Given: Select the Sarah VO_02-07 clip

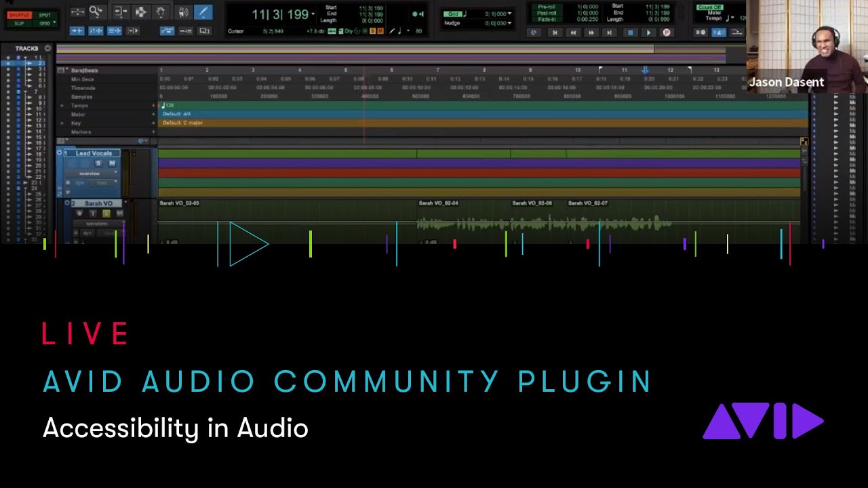Looking at the screenshot, I should (x=683, y=220).
